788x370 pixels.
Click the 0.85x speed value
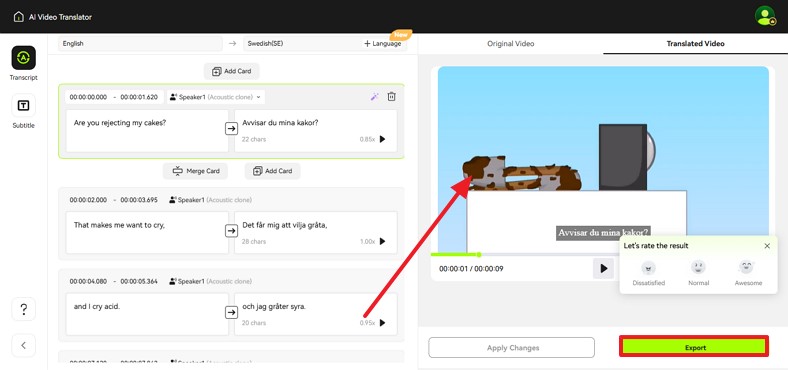coord(367,139)
